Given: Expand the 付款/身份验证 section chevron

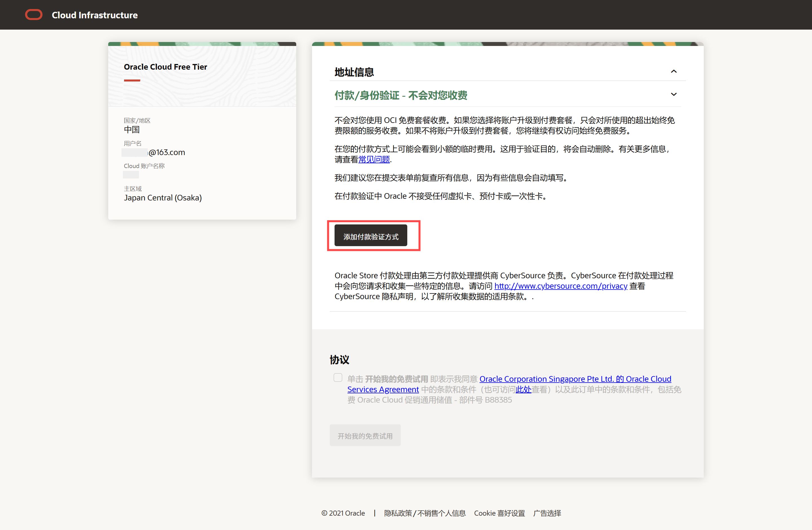Looking at the screenshot, I should [x=674, y=94].
